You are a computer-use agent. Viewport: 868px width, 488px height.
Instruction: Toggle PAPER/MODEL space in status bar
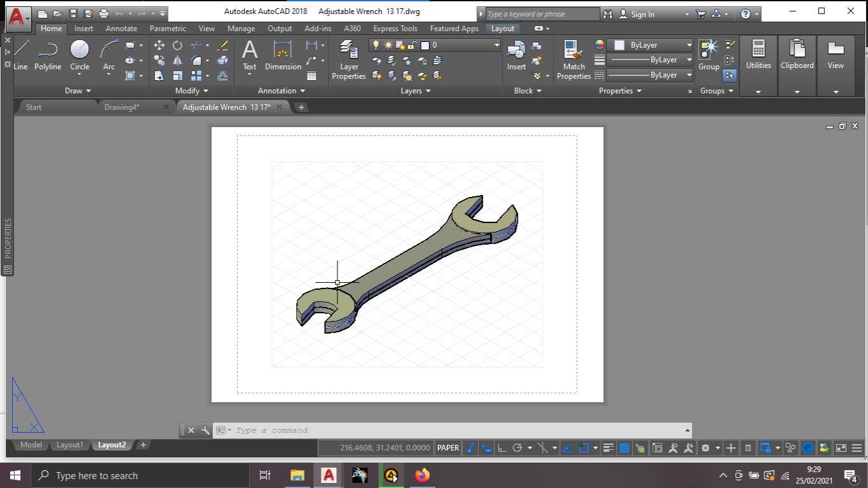[x=448, y=448]
